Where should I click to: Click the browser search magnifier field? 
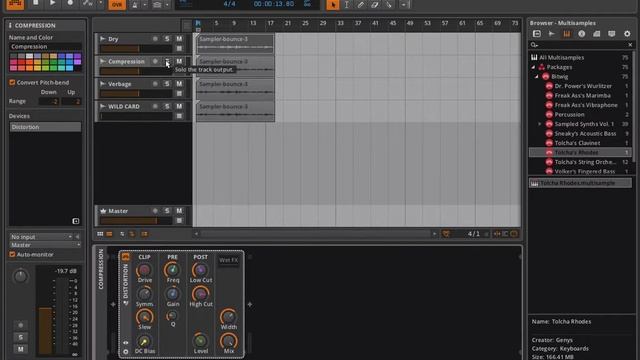click(580, 45)
